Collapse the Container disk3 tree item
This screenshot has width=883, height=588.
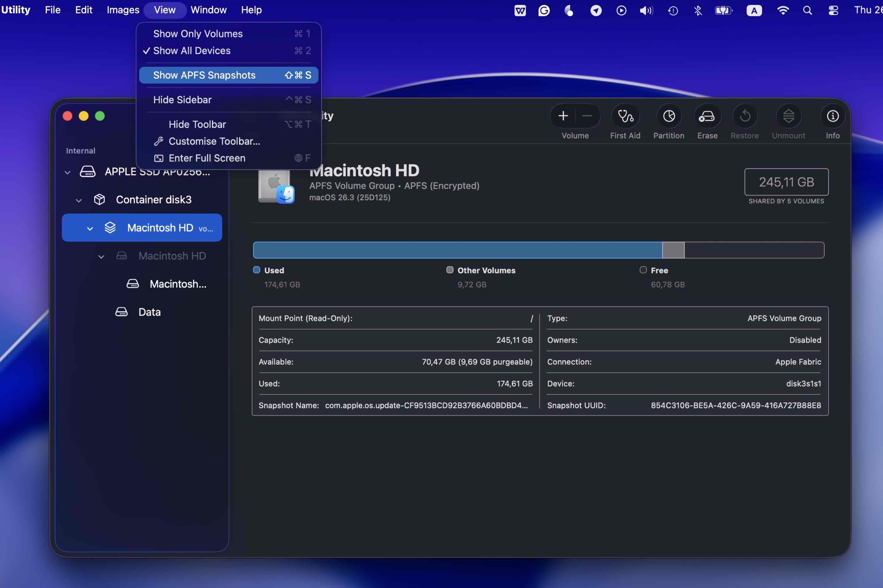[78, 200]
